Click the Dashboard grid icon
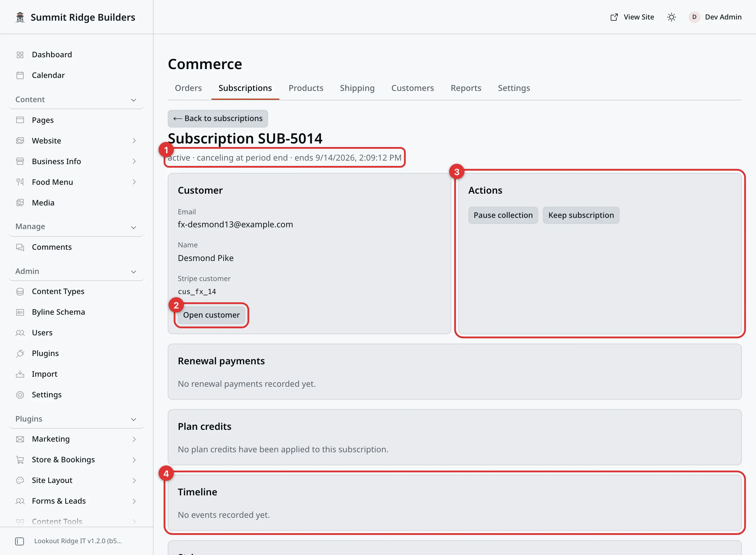756x555 pixels. [20, 55]
